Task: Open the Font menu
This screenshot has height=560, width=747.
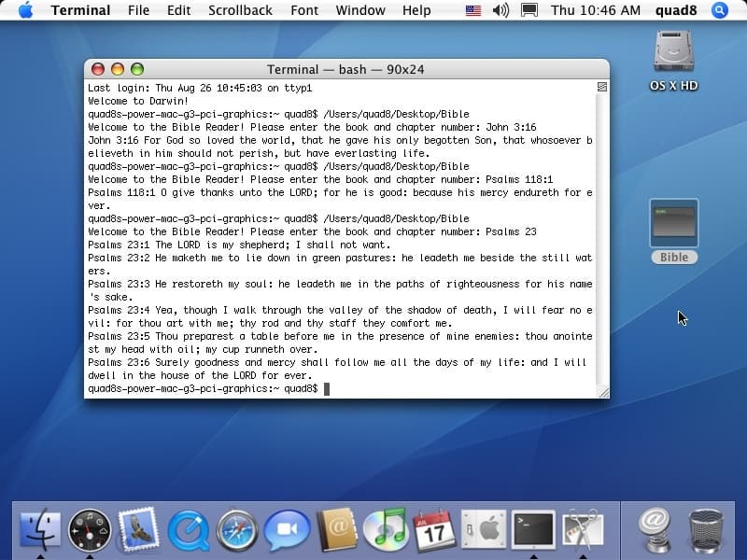Action: [x=304, y=10]
